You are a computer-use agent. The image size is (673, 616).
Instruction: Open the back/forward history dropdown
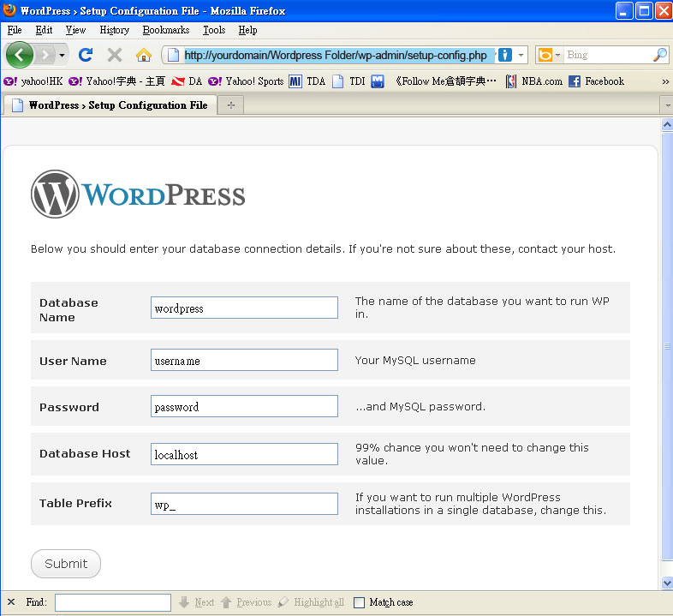pyautogui.click(x=63, y=55)
